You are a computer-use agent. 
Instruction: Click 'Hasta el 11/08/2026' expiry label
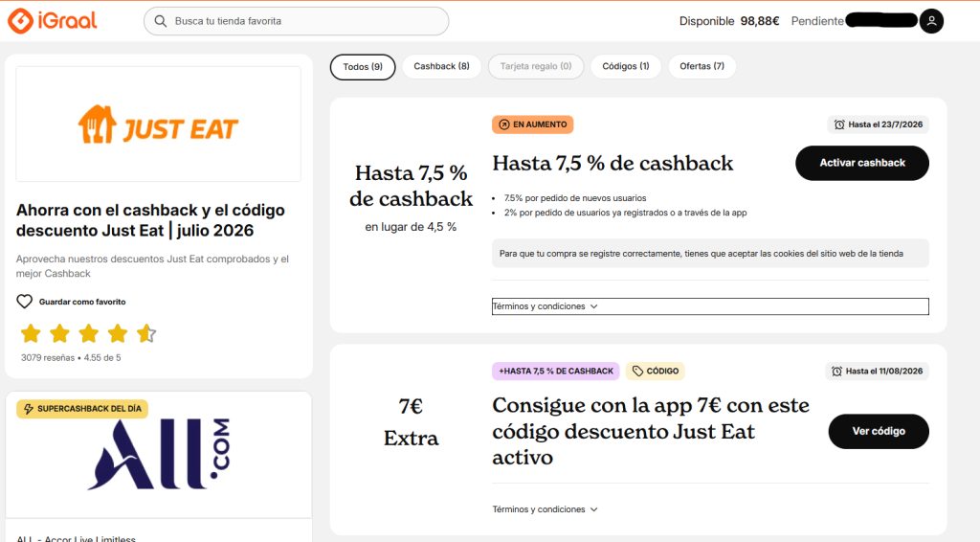point(877,372)
